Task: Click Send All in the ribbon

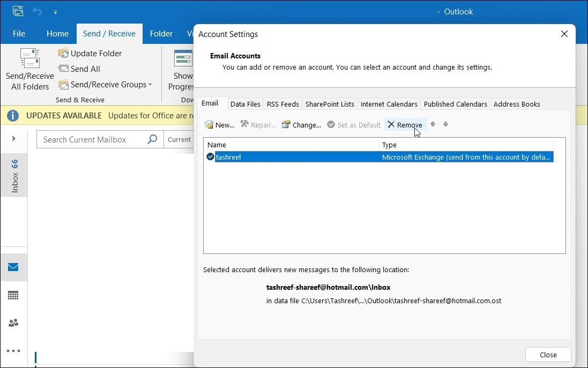Action: tap(79, 69)
